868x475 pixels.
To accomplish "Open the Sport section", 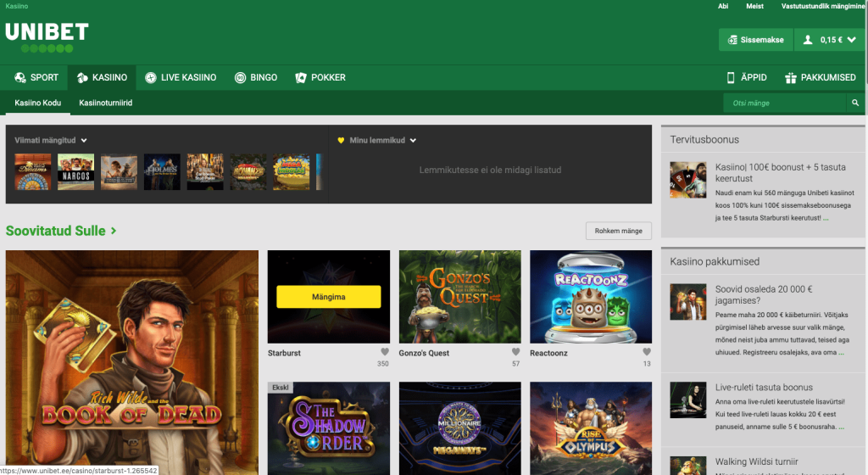I will 36,77.
